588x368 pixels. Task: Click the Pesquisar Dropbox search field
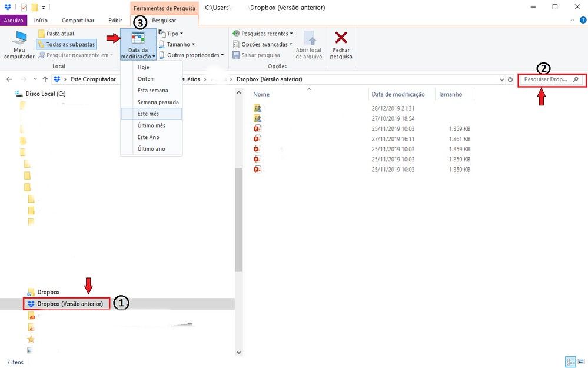coord(546,79)
